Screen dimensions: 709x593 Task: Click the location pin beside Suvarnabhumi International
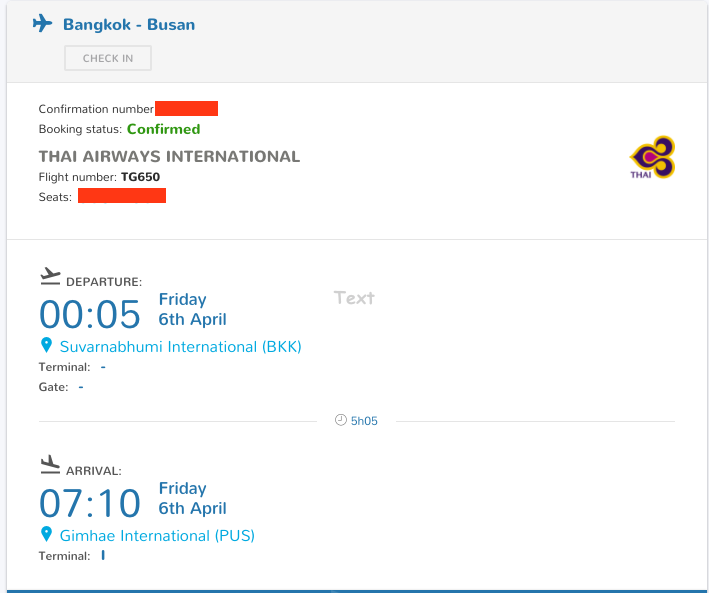tap(45, 345)
